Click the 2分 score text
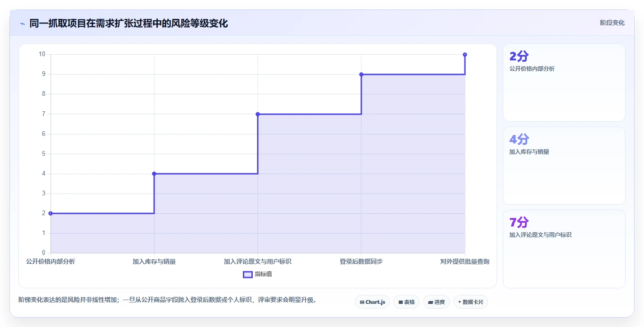This screenshot has height=327, width=644. pos(519,56)
